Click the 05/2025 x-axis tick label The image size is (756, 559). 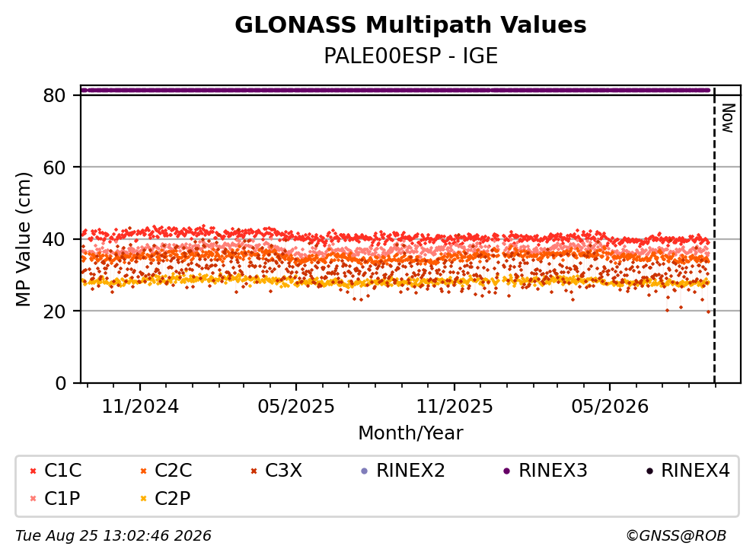click(295, 407)
